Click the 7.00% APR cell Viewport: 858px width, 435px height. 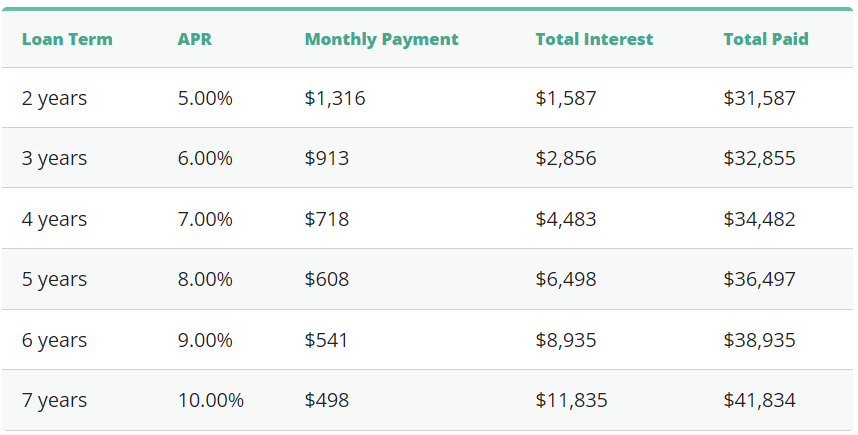[205, 219]
